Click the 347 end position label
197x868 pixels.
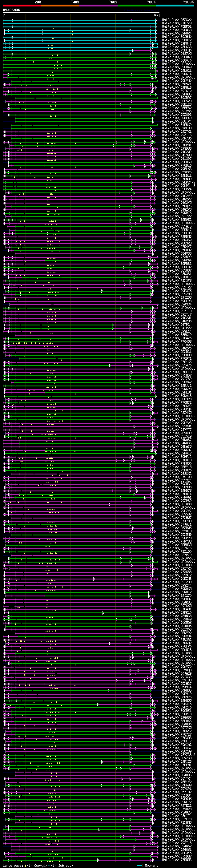click(155, 15)
